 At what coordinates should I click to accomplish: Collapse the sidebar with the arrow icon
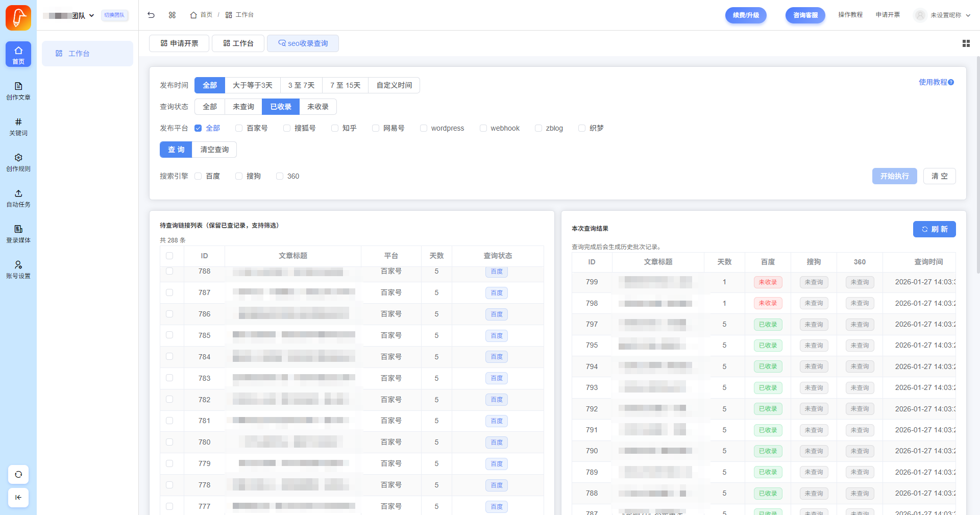[18, 497]
